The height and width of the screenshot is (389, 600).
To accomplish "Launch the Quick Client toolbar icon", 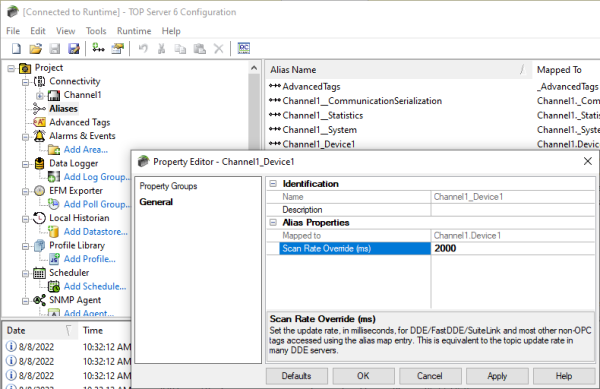I will pos(244,48).
